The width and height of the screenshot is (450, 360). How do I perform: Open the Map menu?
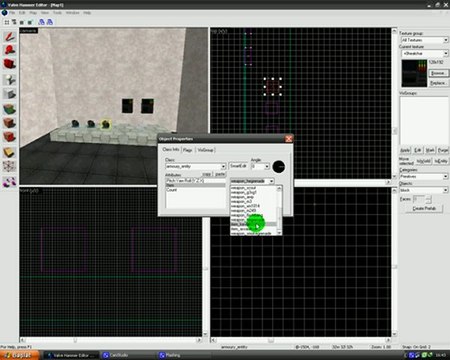coord(33,13)
